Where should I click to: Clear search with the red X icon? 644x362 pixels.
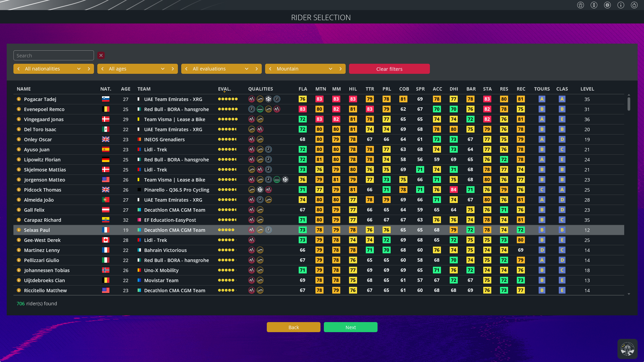pos(101,55)
